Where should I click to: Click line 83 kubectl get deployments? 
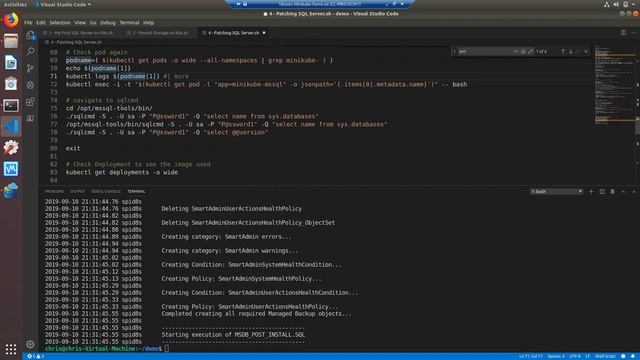pyautogui.click(x=122, y=172)
